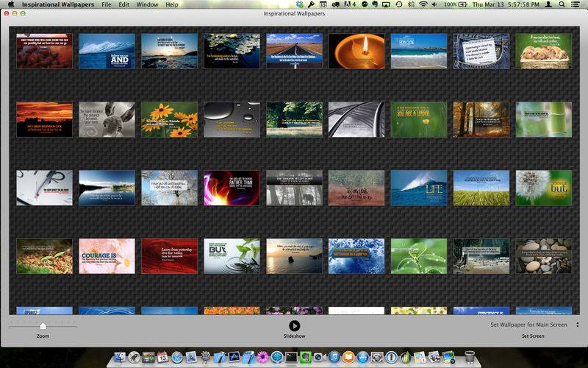Open iBooks in the Dock
This screenshot has width=588, height=368.
point(348,357)
